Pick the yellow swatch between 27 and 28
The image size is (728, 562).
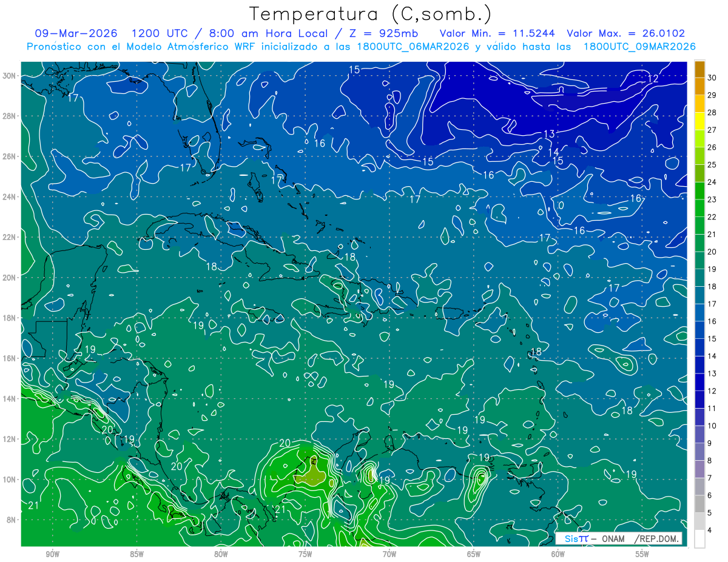coord(699,121)
